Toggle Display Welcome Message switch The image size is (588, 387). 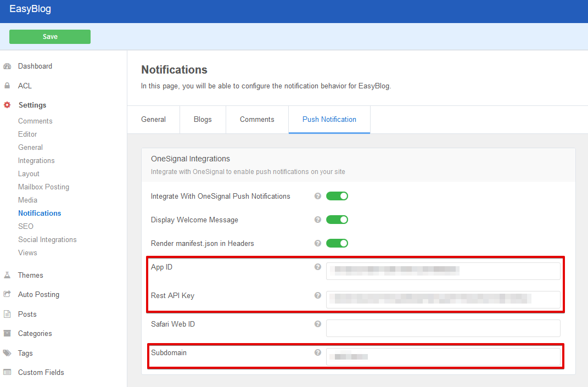(x=337, y=220)
